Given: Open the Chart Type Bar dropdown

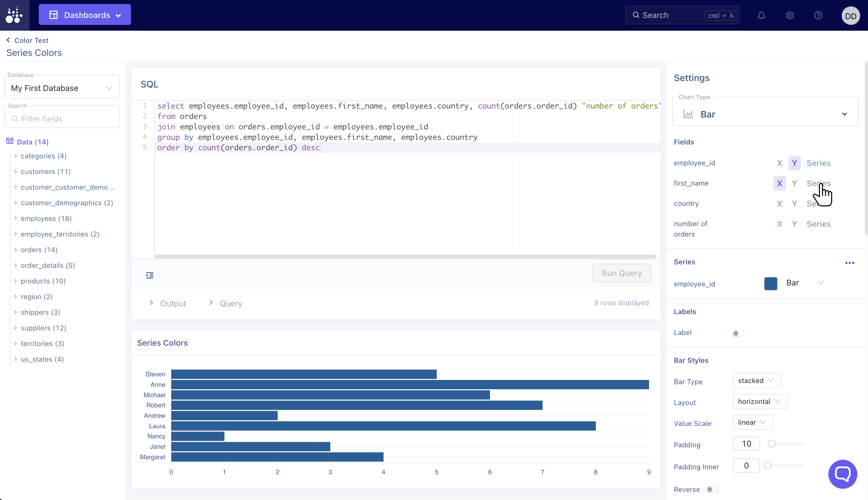Looking at the screenshot, I should [x=765, y=114].
